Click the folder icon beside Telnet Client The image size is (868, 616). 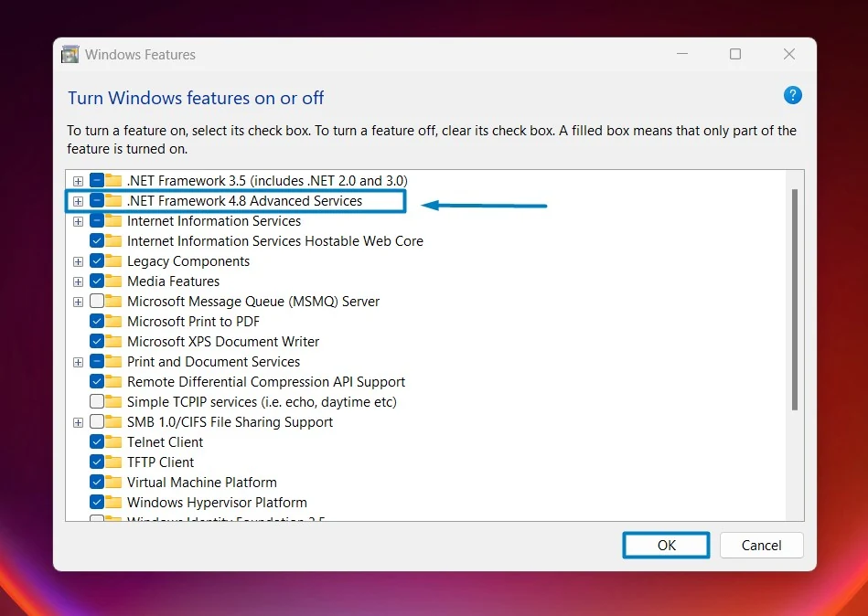pyautogui.click(x=113, y=441)
